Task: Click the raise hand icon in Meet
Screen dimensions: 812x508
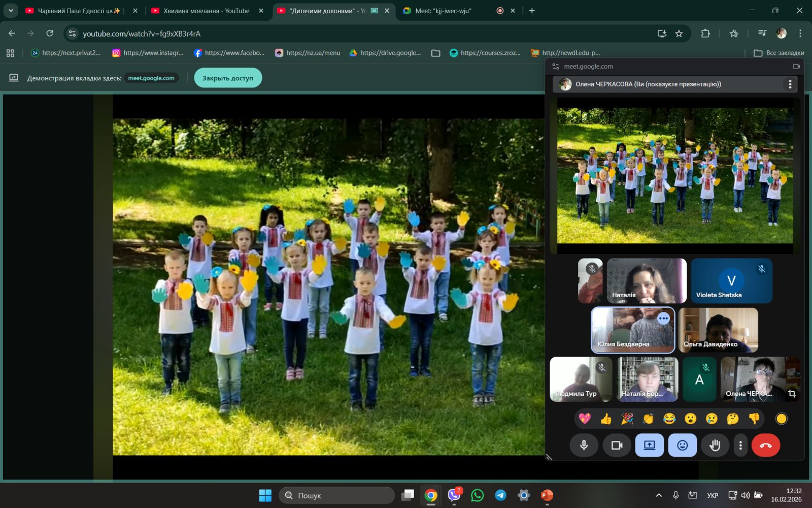Action: (x=715, y=446)
